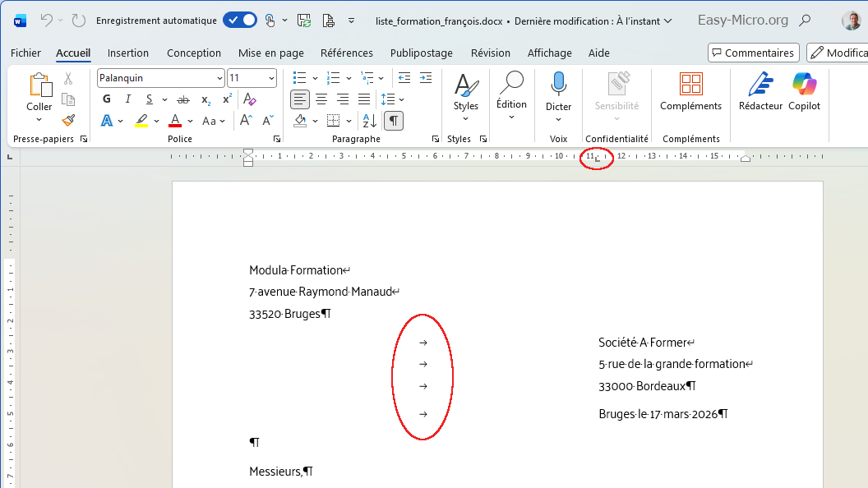Toggle the show paragraph marks (¶) button

pyautogui.click(x=394, y=121)
